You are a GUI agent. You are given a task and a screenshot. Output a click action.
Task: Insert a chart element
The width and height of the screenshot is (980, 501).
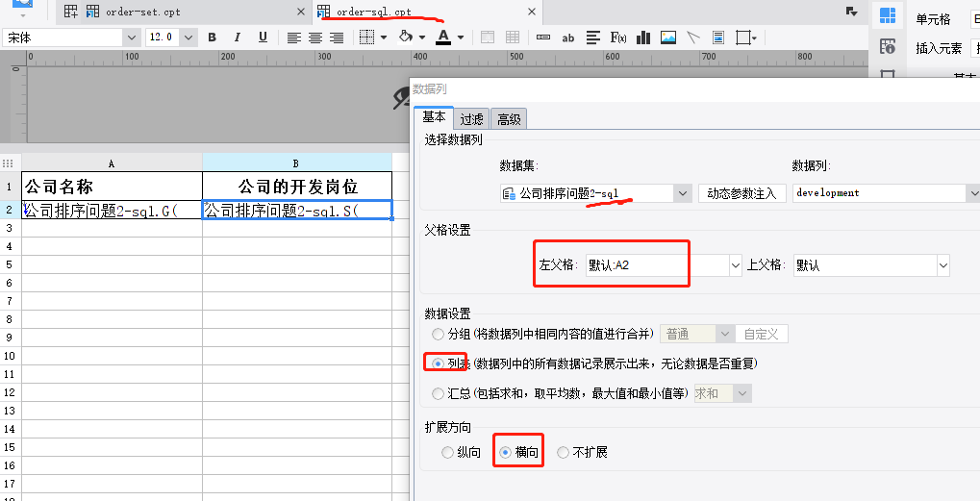[643, 38]
